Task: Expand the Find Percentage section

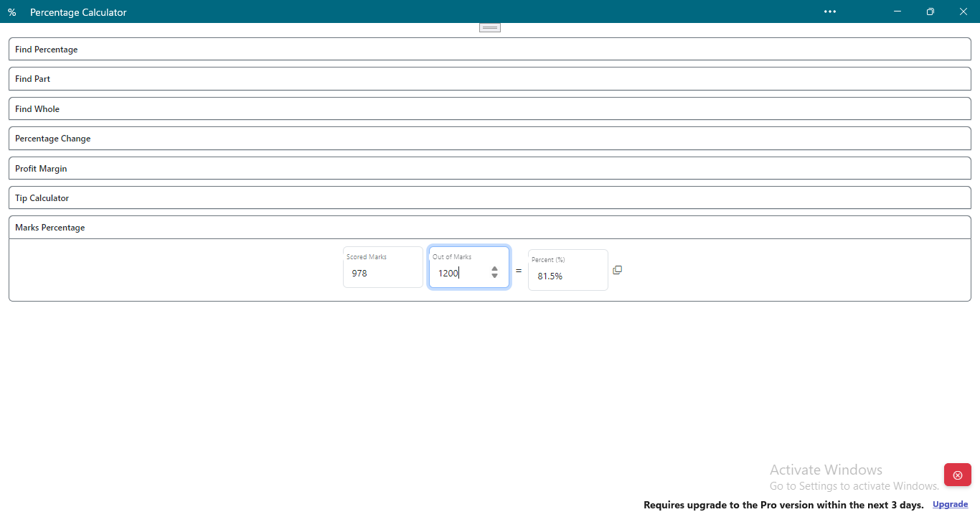Action: (x=490, y=49)
